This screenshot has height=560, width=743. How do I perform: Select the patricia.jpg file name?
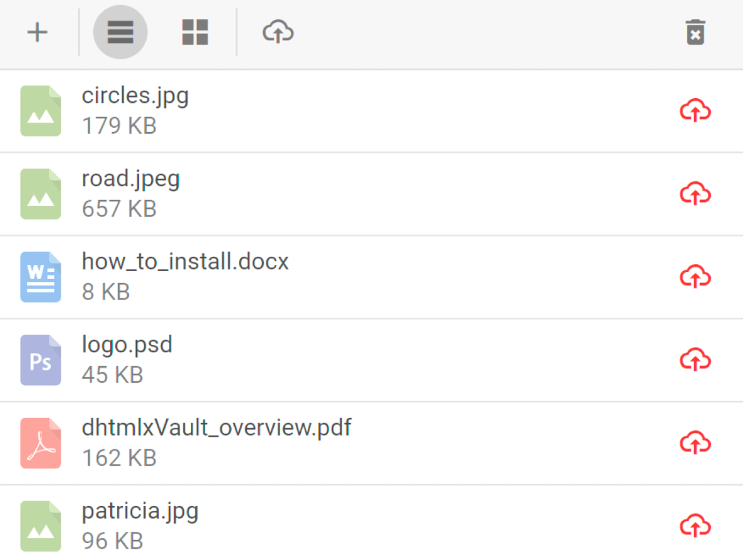click(x=140, y=511)
